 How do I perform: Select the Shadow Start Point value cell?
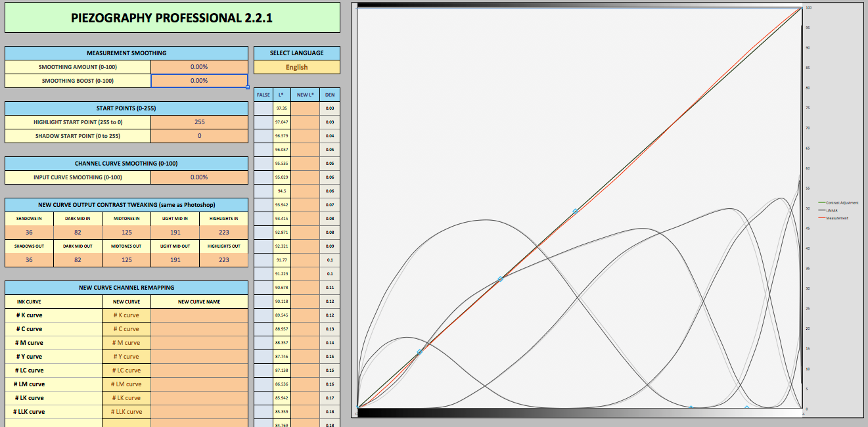[199, 136]
